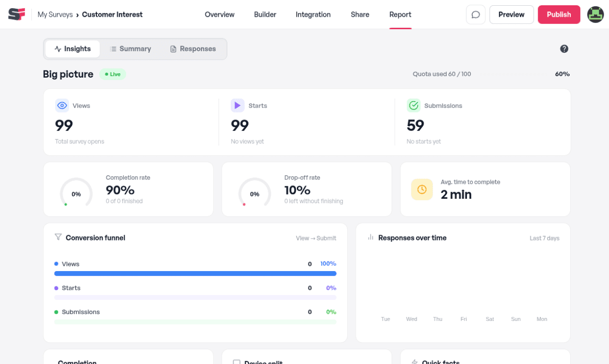
Task: Open the Overview menu item
Action: coord(220,14)
